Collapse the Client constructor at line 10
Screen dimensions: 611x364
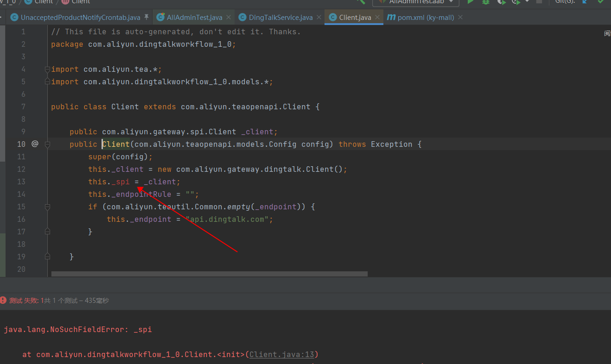(x=47, y=144)
